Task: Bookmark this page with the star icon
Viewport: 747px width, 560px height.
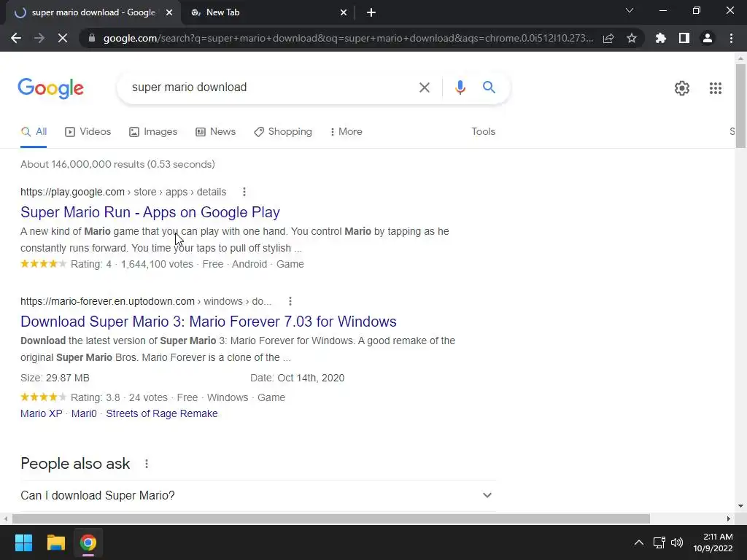Action: click(x=632, y=38)
